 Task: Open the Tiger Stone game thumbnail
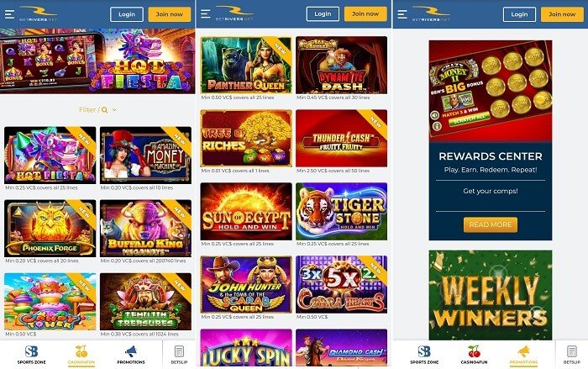point(341,211)
